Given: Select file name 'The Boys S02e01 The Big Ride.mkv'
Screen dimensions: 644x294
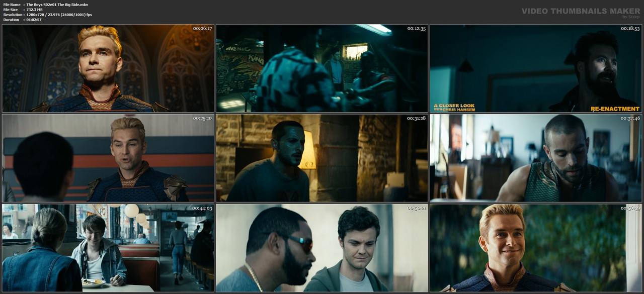Looking at the screenshot, I should coord(57,5).
